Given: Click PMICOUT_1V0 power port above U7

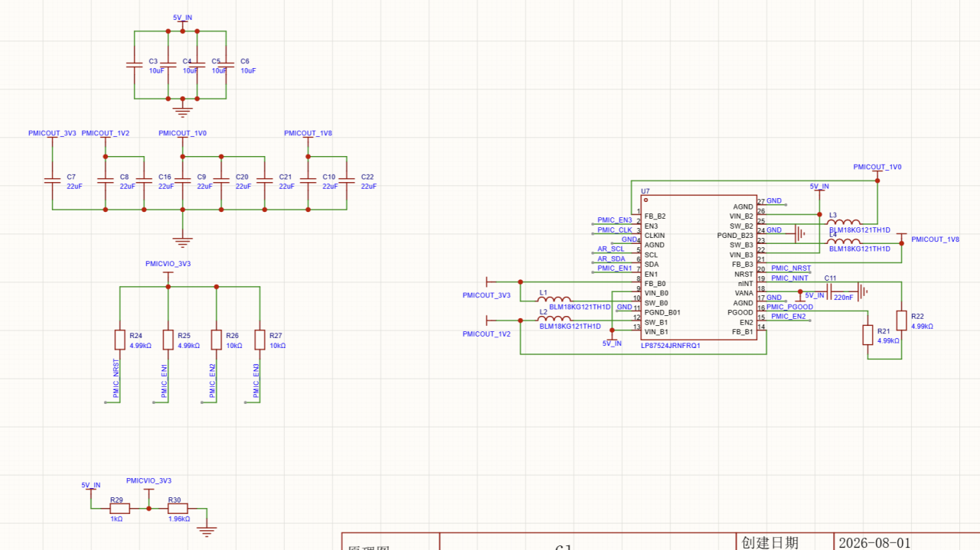Looking at the screenshot, I should (877, 167).
